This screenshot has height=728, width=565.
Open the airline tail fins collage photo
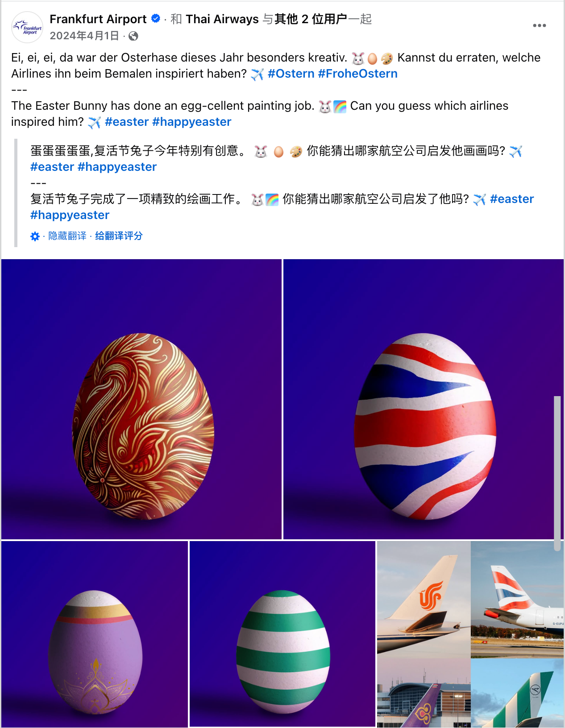pyautogui.click(x=470, y=634)
